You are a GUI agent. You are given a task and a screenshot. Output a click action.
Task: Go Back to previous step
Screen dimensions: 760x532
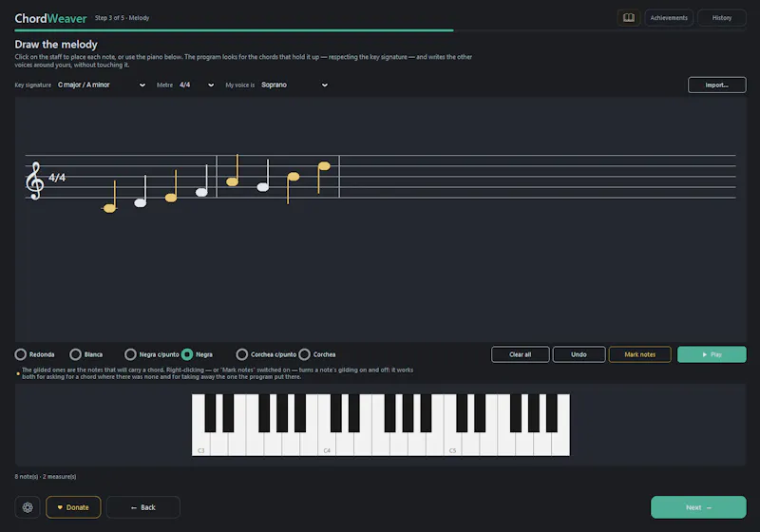pos(143,507)
